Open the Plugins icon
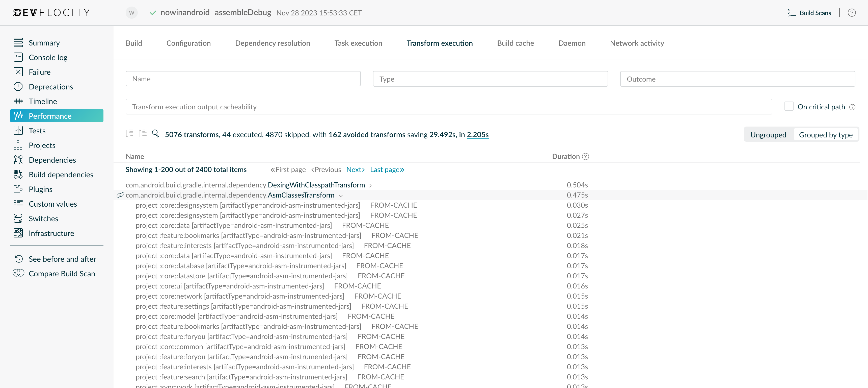Image resolution: width=868 pixels, height=388 pixels. (18, 189)
